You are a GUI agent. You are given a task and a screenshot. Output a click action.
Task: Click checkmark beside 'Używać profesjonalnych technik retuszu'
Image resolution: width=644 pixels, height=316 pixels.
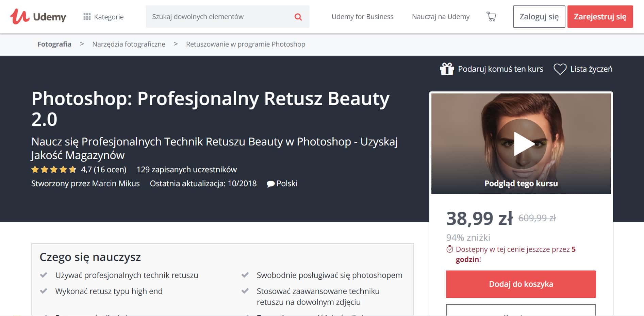(44, 275)
